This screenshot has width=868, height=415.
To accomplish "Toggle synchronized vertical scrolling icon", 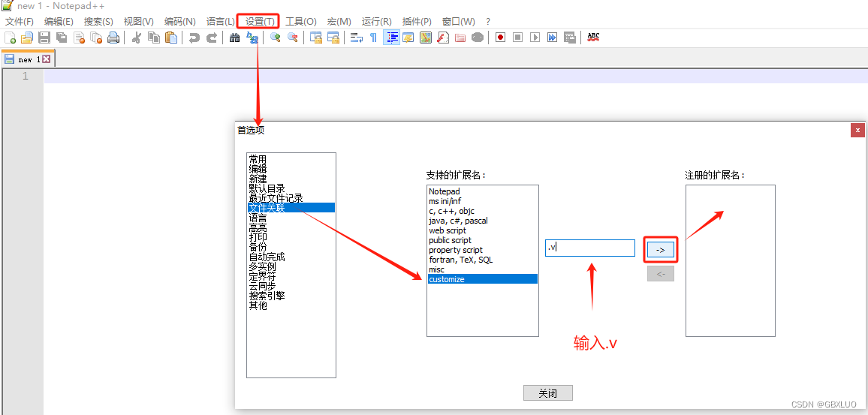I will click(315, 38).
